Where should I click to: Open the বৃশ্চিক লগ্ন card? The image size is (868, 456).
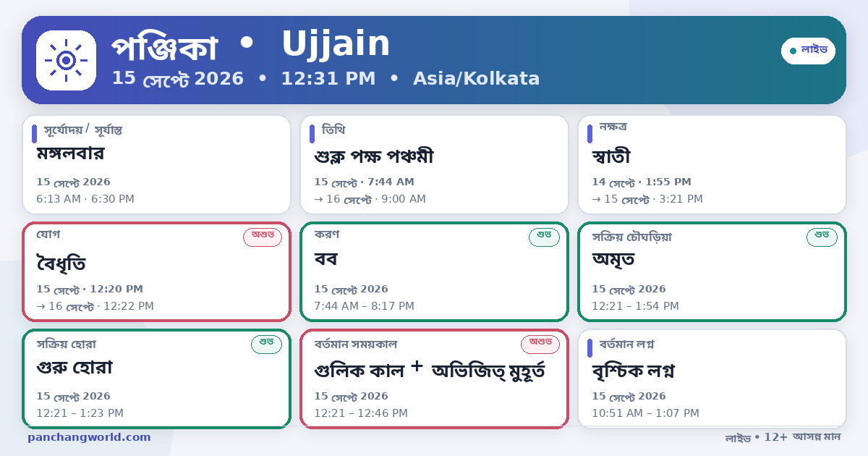[712, 379]
